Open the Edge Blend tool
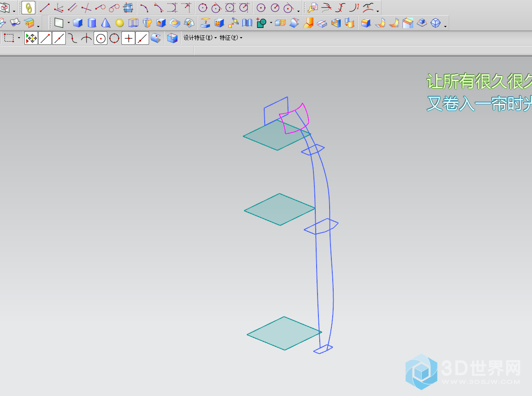532x396 pixels. pyautogui.click(x=366, y=23)
